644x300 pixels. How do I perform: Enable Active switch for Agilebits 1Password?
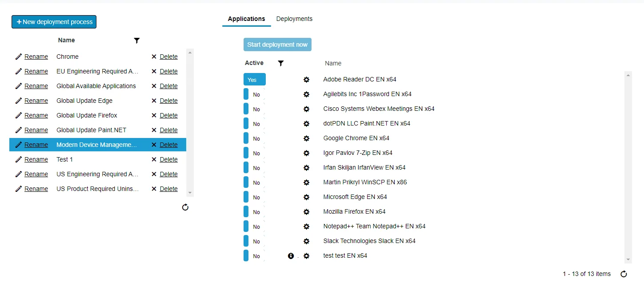pos(254,94)
